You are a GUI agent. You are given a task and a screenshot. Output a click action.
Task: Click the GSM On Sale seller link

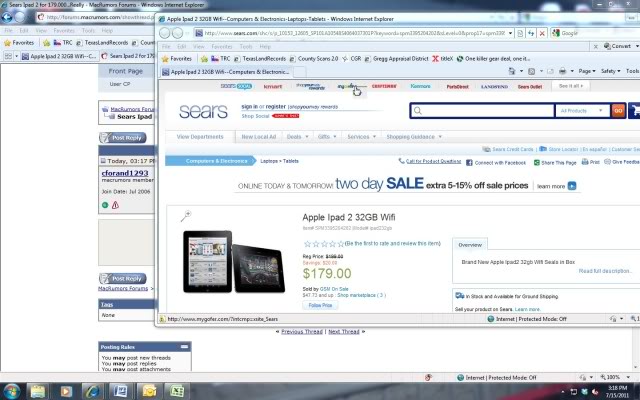pyautogui.click(x=334, y=289)
